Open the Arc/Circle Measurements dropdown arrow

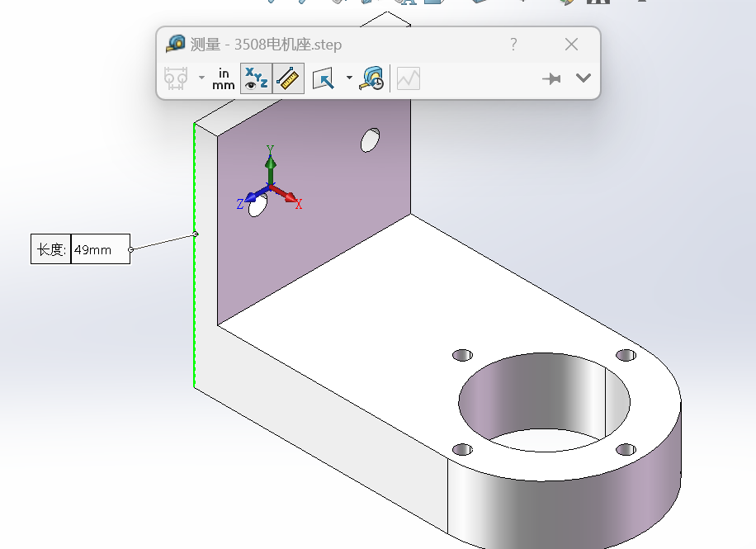pyautogui.click(x=201, y=78)
